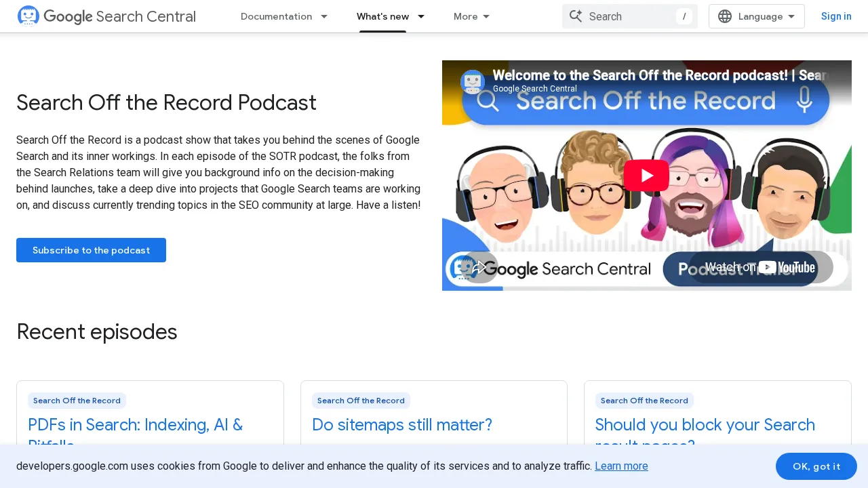Screen dimensions: 868x488
Task: Open the Language selector dropdown
Action: coord(757,16)
